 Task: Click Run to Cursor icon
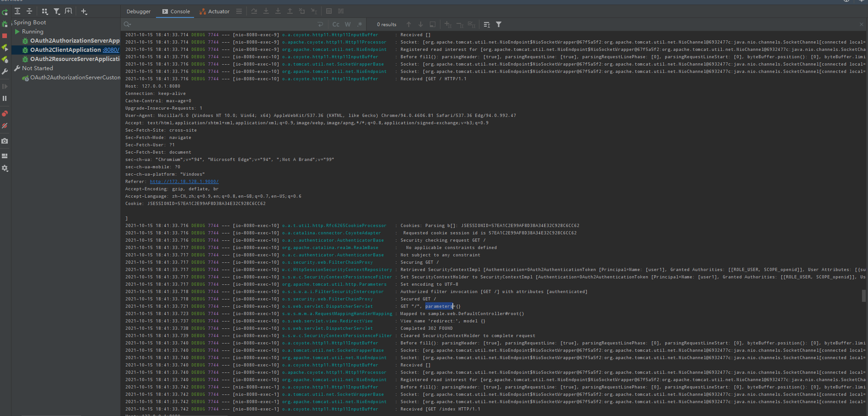314,11
